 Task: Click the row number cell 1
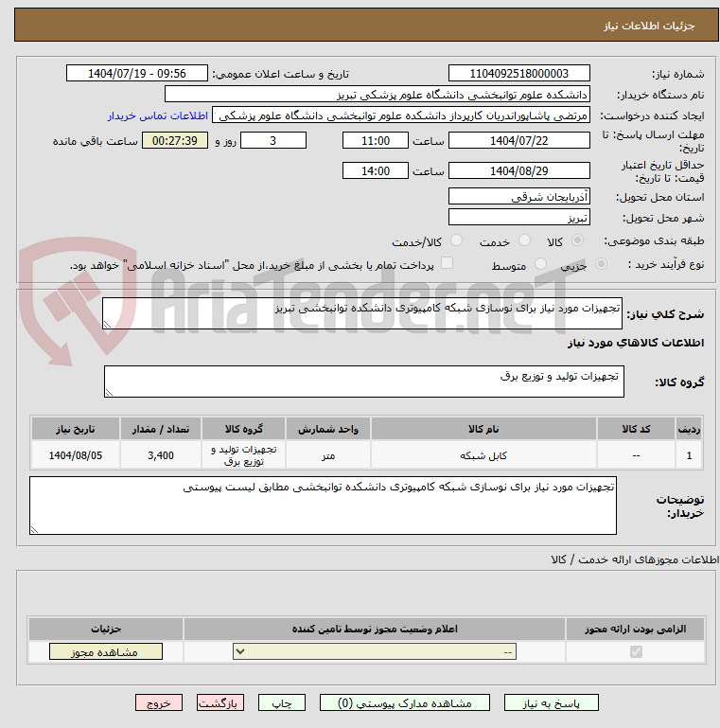pyautogui.click(x=689, y=455)
